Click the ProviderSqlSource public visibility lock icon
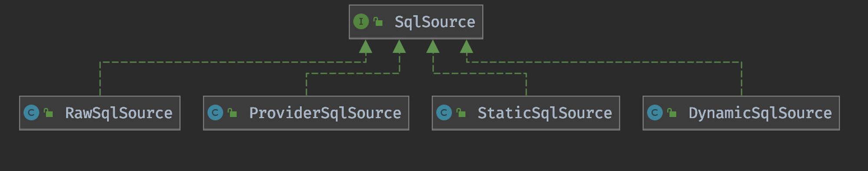Viewport: 868px width, 171px height. (x=232, y=113)
